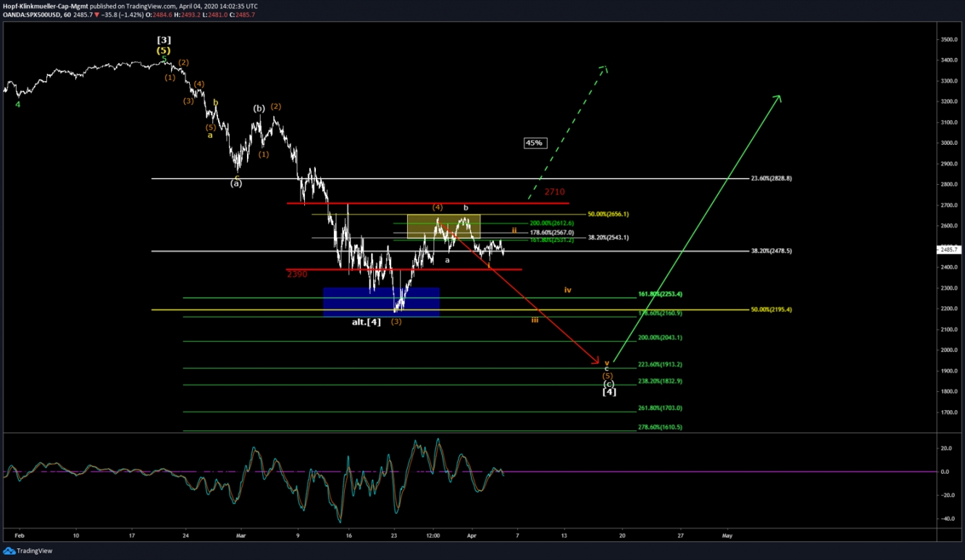The width and height of the screenshot is (965, 560).
Task: Select the 223.60%(1913.2) extension label
Action: (x=660, y=364)
